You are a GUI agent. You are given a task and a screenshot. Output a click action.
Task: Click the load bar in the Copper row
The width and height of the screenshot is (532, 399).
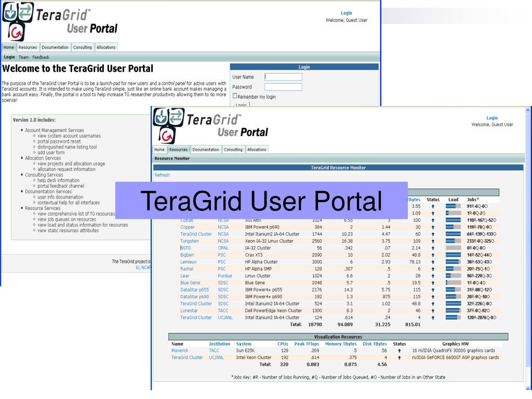tap(453, 228)
